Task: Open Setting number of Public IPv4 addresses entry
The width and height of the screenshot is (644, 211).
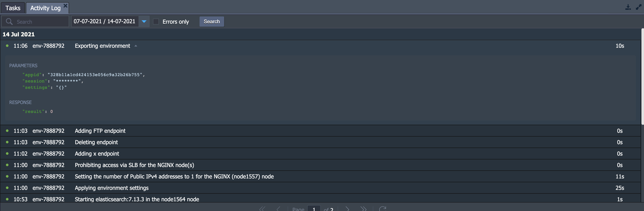Action: (x=320, y=177)
